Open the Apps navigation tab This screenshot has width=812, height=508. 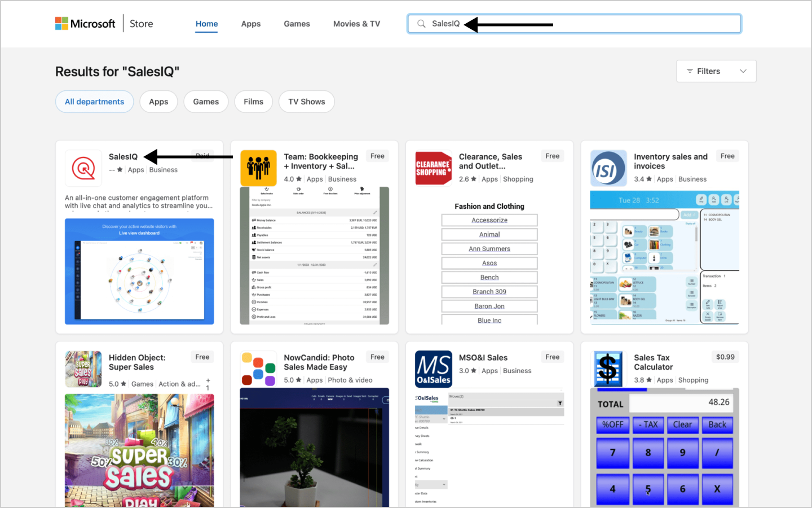click(251, 24)
